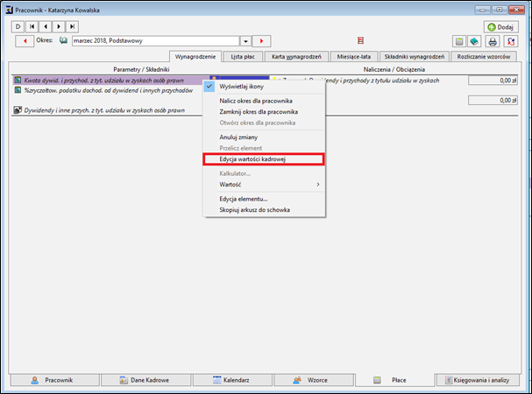Switch to the Lista płac tab
This screenshot has width=532, height=394.
coord(243,57)
